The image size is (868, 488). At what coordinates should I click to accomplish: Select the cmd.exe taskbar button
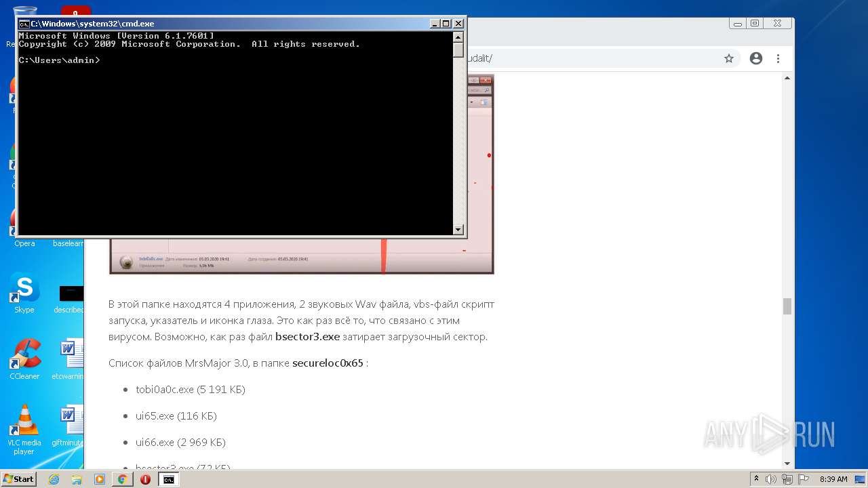click(168, 479)
